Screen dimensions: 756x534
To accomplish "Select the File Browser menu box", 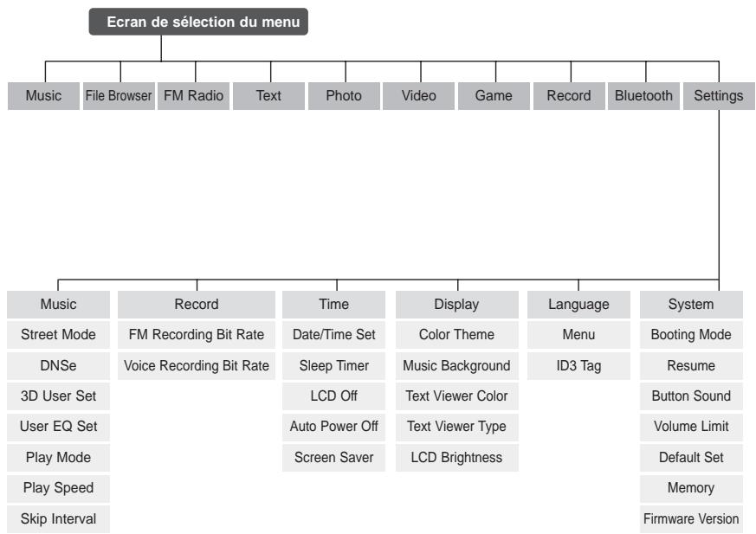I will [119, 96].
